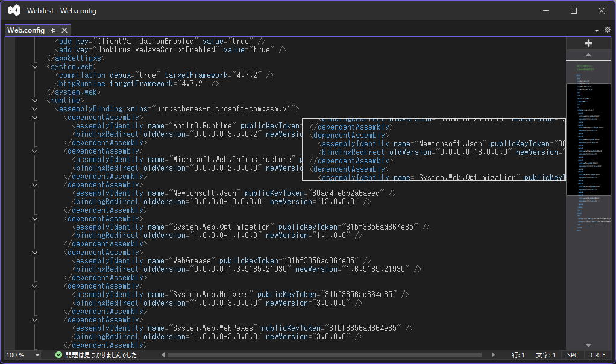
Task: Click the System.Web.WebPages assemblyIdentity line
Action: (x=242, y=328)
